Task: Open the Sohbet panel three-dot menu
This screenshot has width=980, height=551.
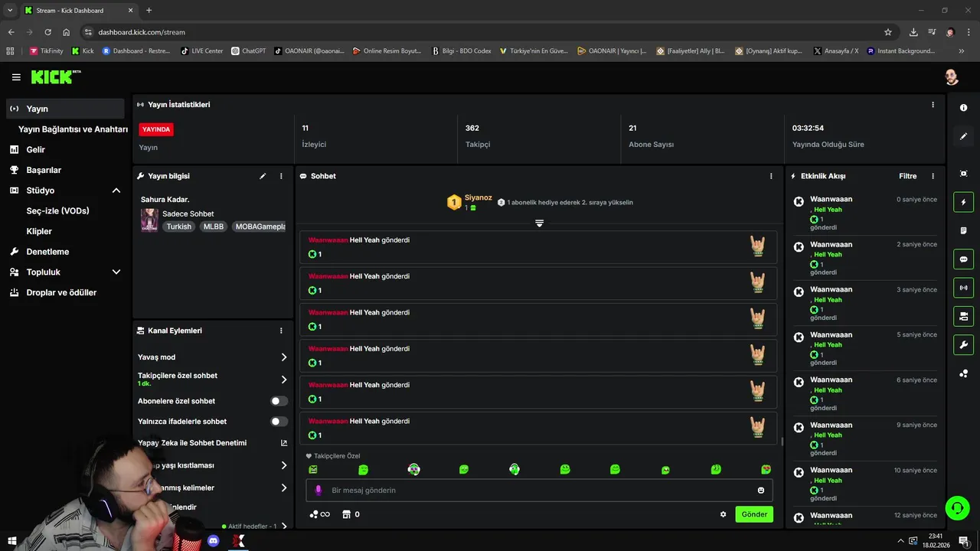Action: pos(771,176)
